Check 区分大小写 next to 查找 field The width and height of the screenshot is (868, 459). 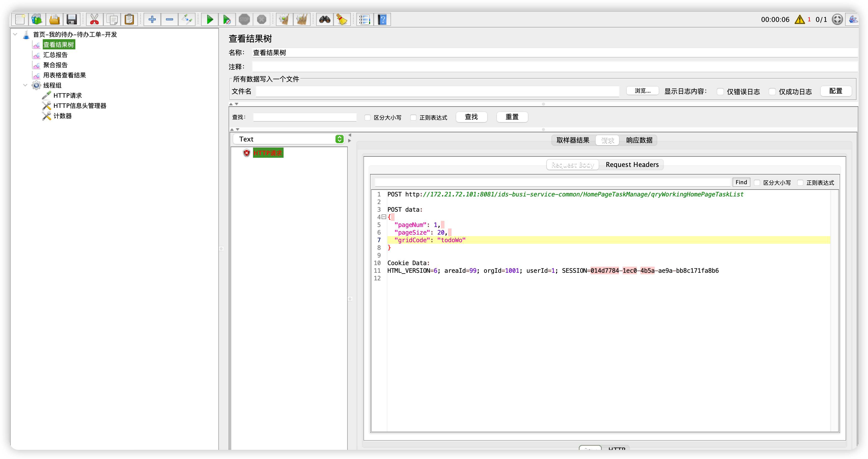click(368, 118)
